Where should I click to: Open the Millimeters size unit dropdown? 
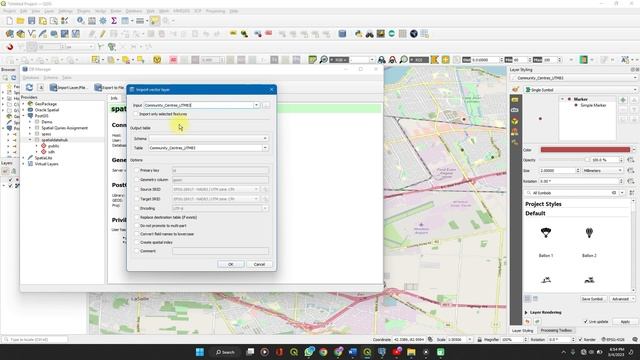602,171
